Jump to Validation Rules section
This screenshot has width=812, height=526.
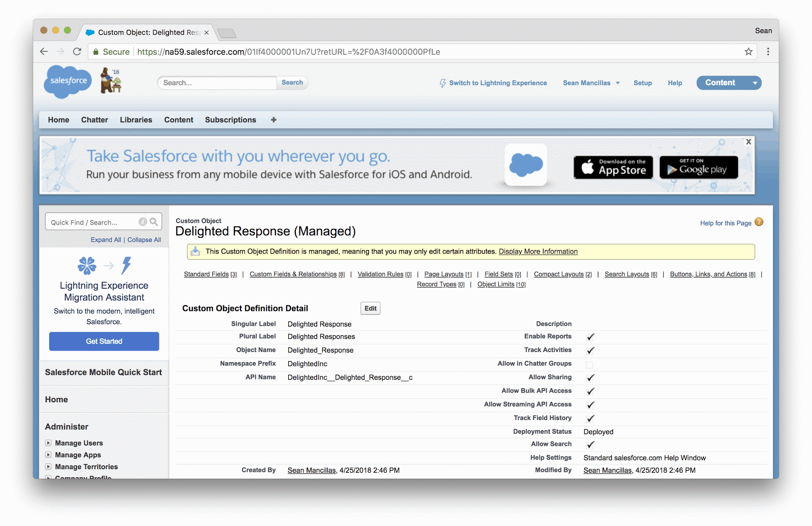click(x=380, y=274)
